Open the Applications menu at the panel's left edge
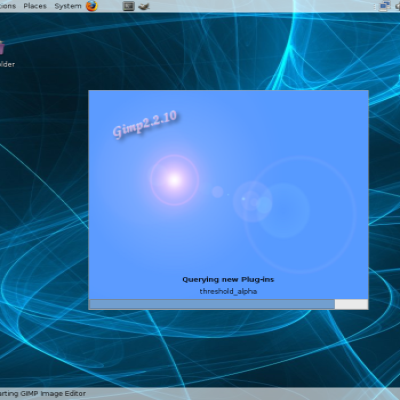 pos(8,6)
